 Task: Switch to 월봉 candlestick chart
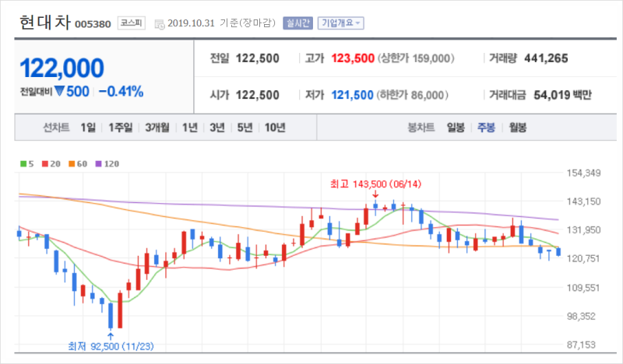click(x=518, y=128)
